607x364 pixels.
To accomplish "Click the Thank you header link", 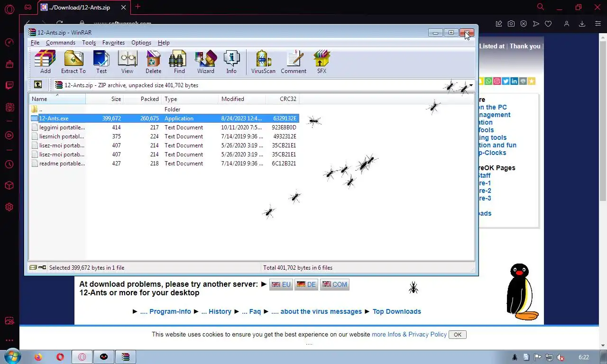I will (525, 46).
